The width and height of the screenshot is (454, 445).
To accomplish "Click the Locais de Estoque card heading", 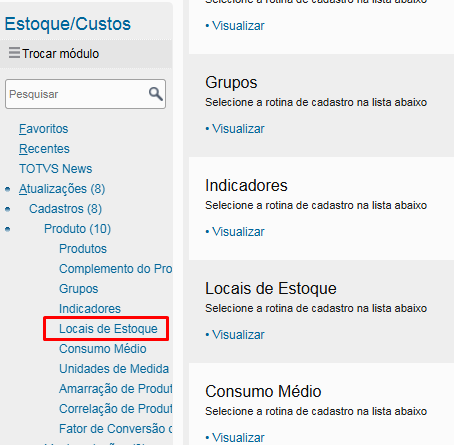I will [x=271, y=288].
